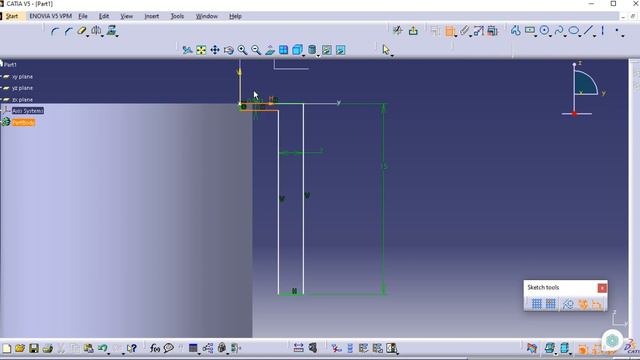The image size is (640, 360).
Task: Click the Print icon
Action: coord(47,348)
